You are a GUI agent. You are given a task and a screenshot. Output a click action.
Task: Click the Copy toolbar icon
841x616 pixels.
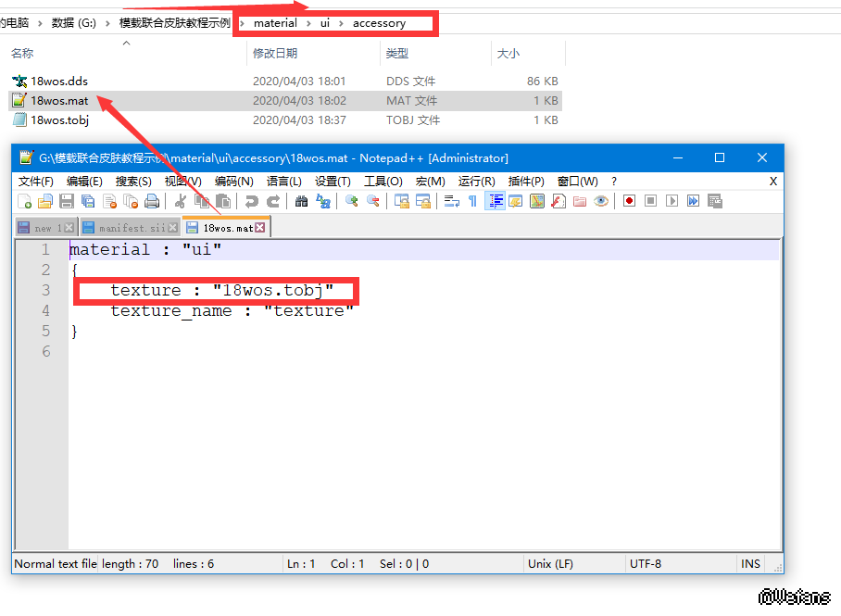pyautogui.click(x=202, y=201)
